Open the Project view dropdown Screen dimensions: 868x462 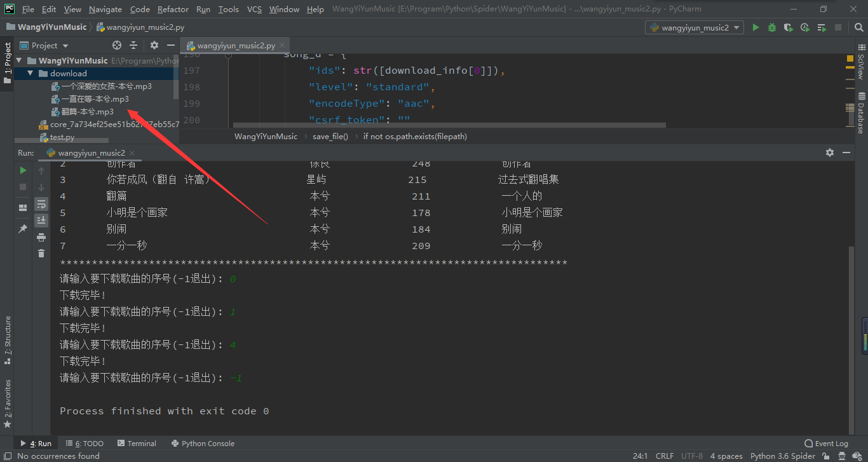point(44,45)
